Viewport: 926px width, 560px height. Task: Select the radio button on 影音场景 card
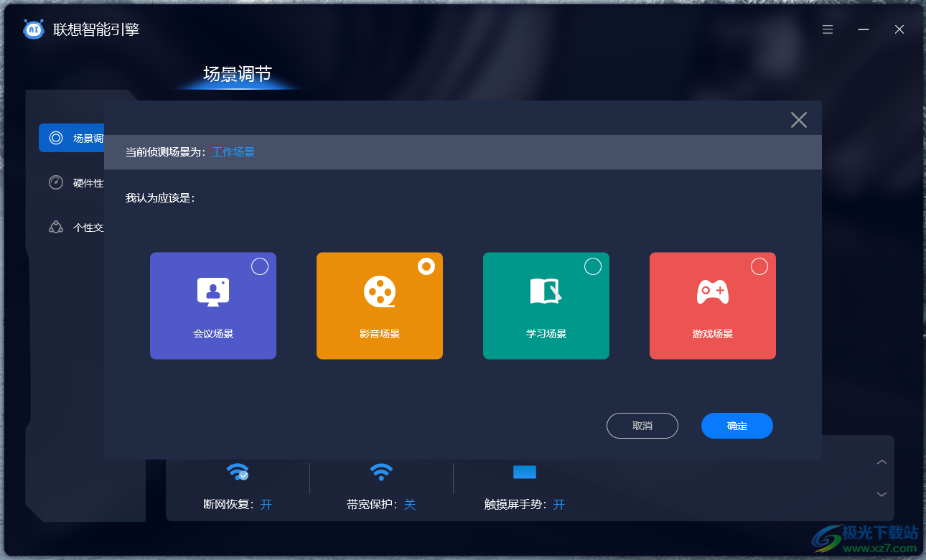[x=426, y=266]
